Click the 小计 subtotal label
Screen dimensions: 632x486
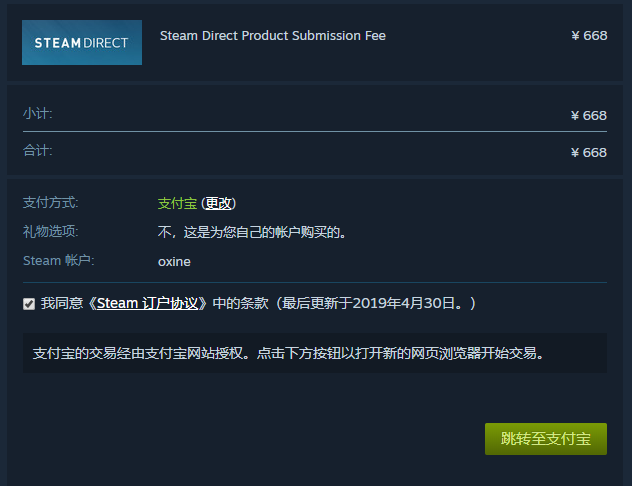(x=37, y=114)
